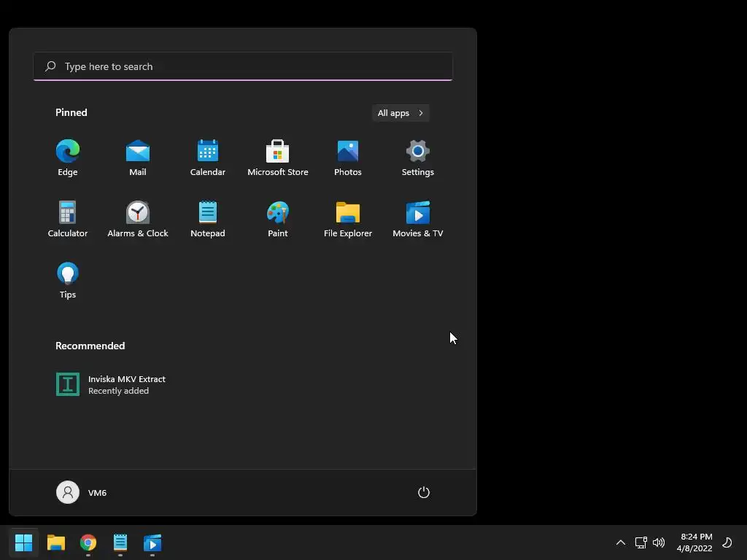Screen dimensions: 747x560
Task: Switch to Google Chrome on the taskbar
Action: (x=88, y=542)
